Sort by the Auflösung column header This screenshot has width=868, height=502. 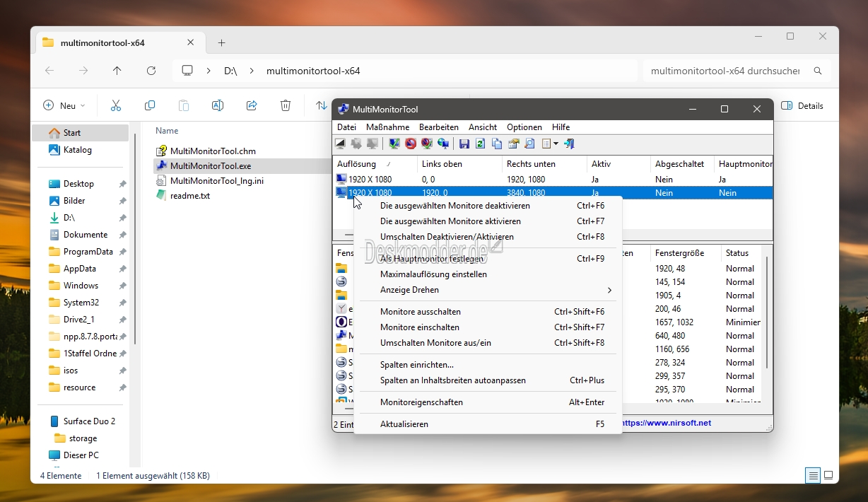coord(375,164)
